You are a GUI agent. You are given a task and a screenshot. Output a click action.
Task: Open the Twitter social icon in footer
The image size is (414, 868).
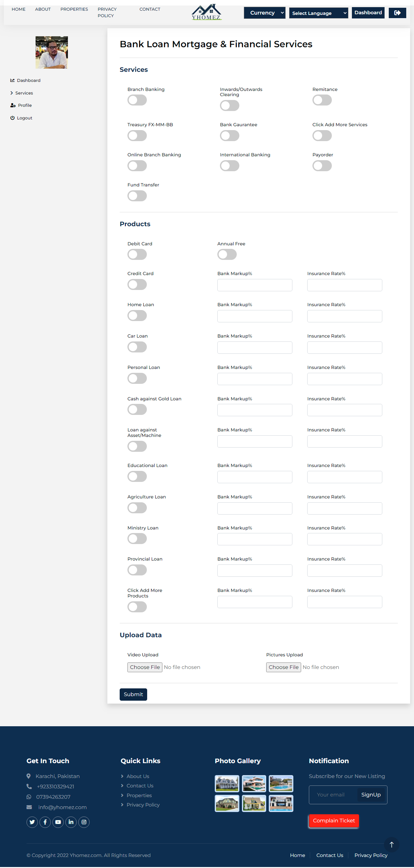(32, 822)
